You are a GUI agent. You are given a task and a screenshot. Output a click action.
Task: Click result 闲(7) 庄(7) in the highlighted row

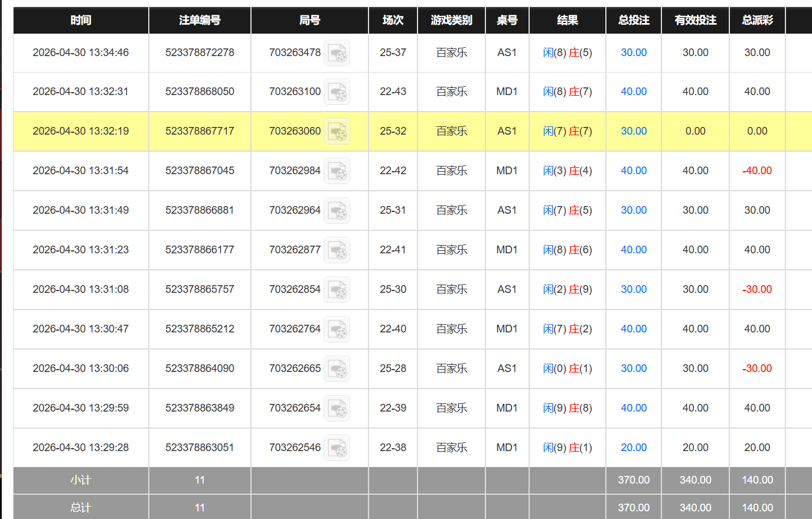point(568,131)
